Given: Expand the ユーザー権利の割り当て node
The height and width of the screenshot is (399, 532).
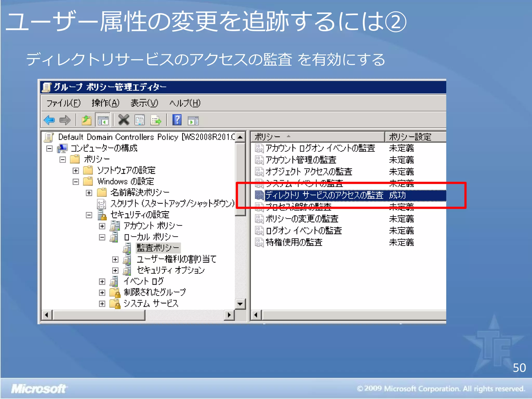Looking at the screenshot, I should (x=116, y=259).
